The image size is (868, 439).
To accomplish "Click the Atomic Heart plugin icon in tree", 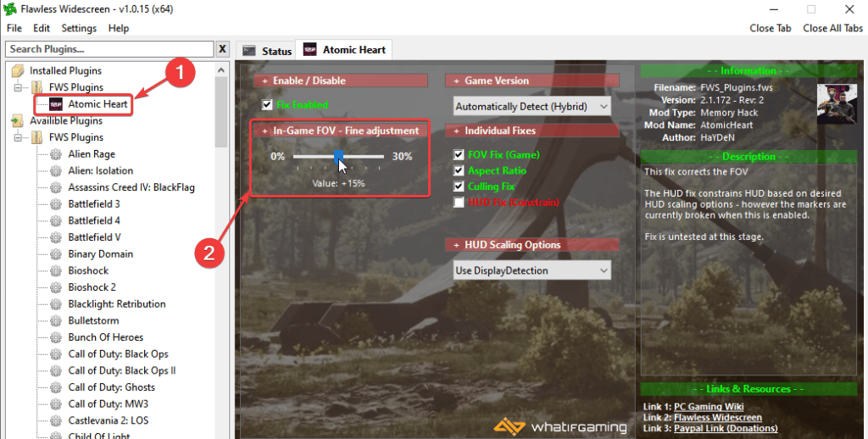I will (x=56, y=104).
